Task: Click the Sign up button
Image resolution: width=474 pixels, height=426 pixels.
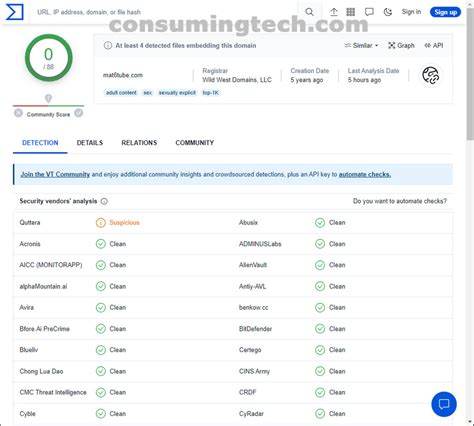Action: (x=445, y=12)
